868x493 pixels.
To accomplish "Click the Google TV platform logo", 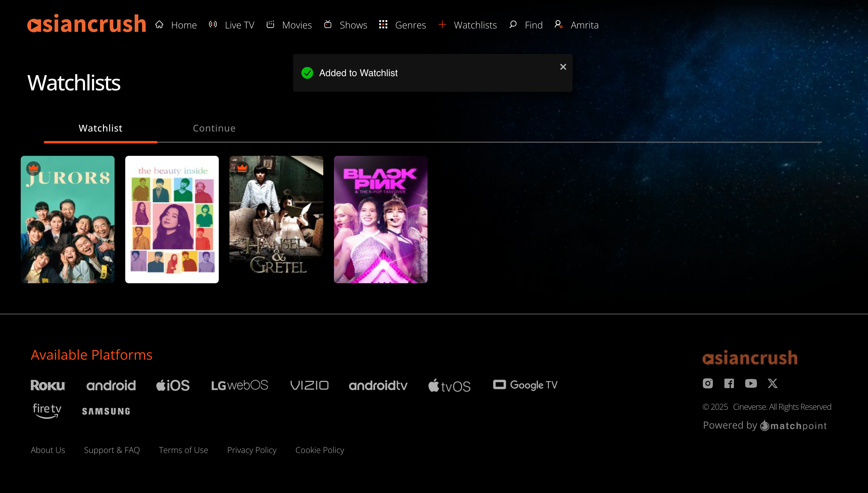I will click(x=525, y=385).
